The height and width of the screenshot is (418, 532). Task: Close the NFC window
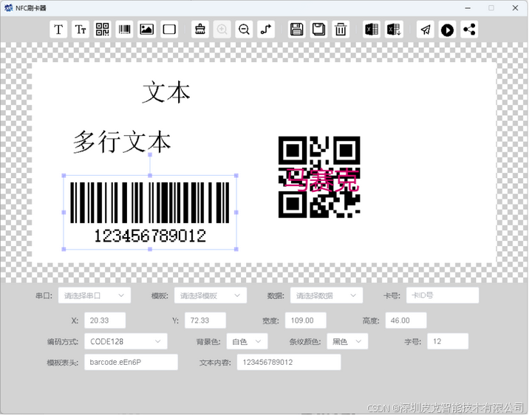click(515, 8)
